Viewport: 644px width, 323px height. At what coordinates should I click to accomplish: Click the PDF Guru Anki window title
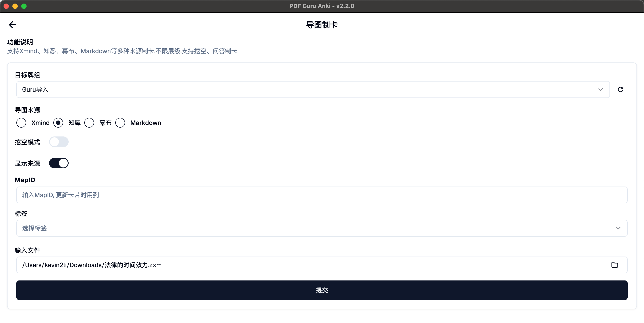click(x=322, y=6)
